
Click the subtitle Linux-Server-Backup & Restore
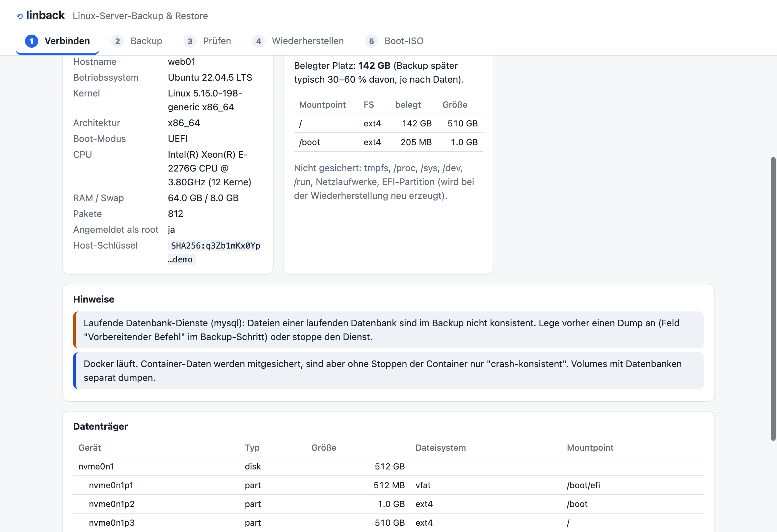[x=140, y=16]
